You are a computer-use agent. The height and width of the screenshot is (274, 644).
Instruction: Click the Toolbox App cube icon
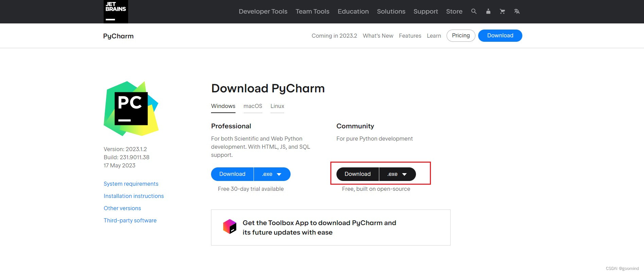[x=230, y=226]
